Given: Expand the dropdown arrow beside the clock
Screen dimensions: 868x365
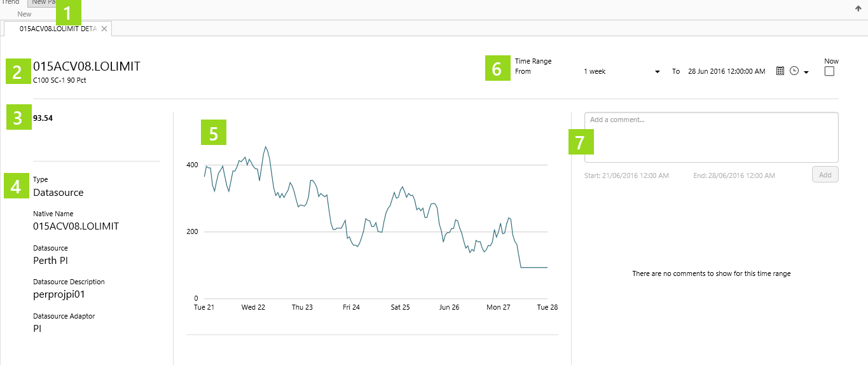Looking at the screenshot, I should tap(806, 72).
